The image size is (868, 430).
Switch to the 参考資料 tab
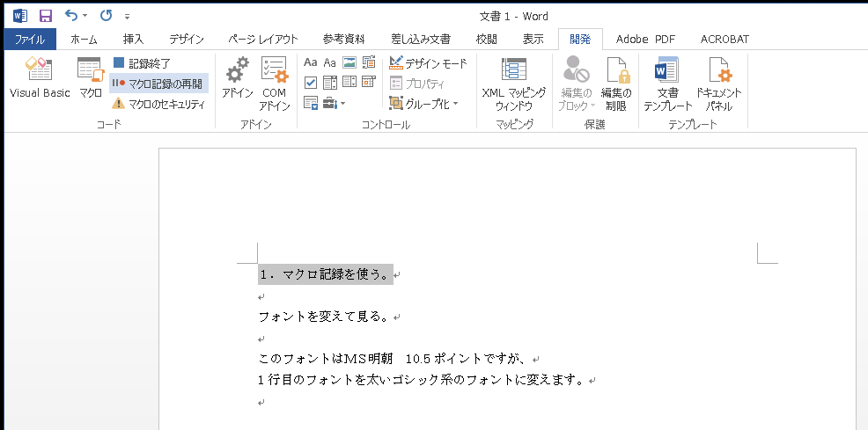[x=344, y=40]
